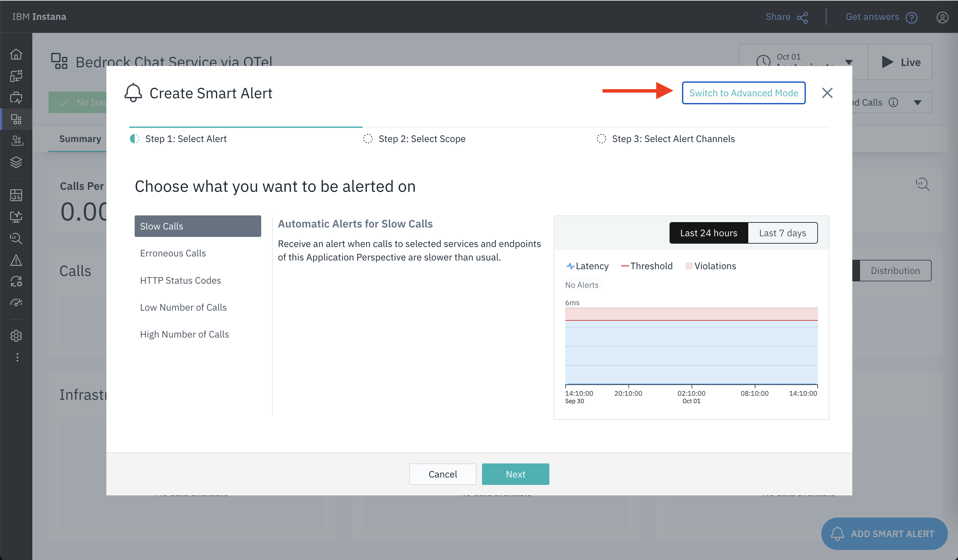The width and height of the screenshot is (958, 560).
Task: Select the Erroneous Calls alert type
Action: tap(173, 253)
